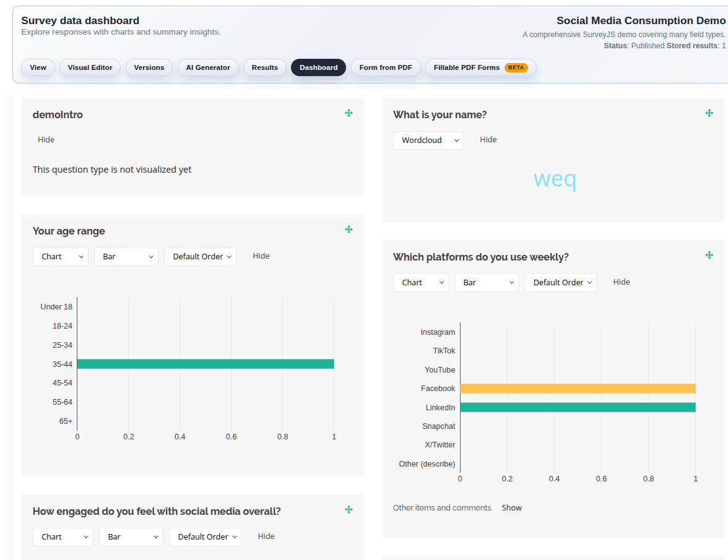The image size is (728, 560).
Task: Click the drag icon on the weekly platforms panel
Action: coord(709,254)
